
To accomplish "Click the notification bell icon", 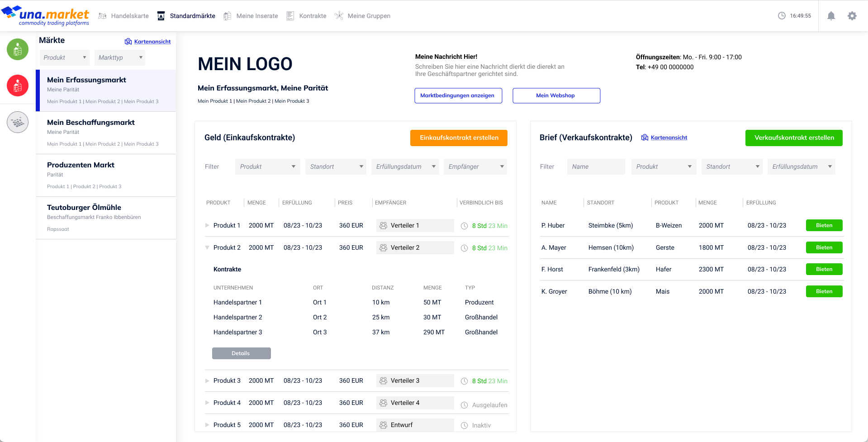I will (831, 16).
